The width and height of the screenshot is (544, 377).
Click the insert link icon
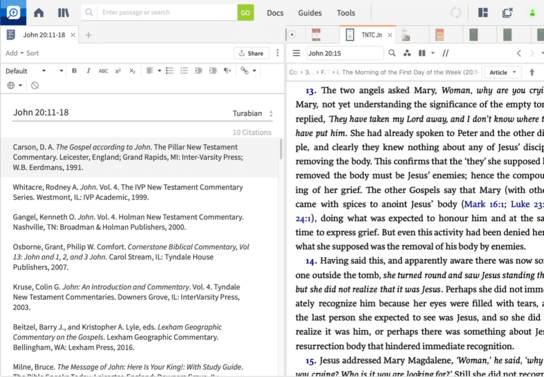[245, 71]
